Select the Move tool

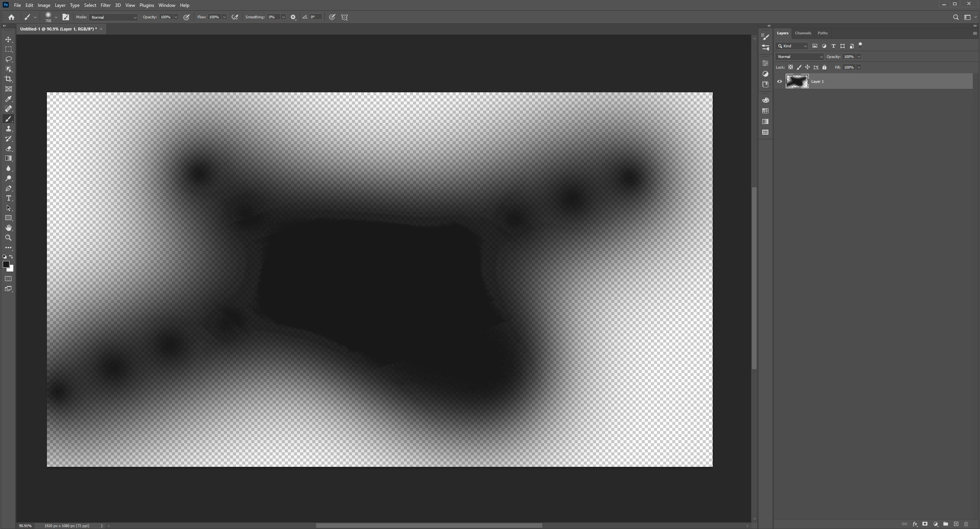(x=8, y=40)
